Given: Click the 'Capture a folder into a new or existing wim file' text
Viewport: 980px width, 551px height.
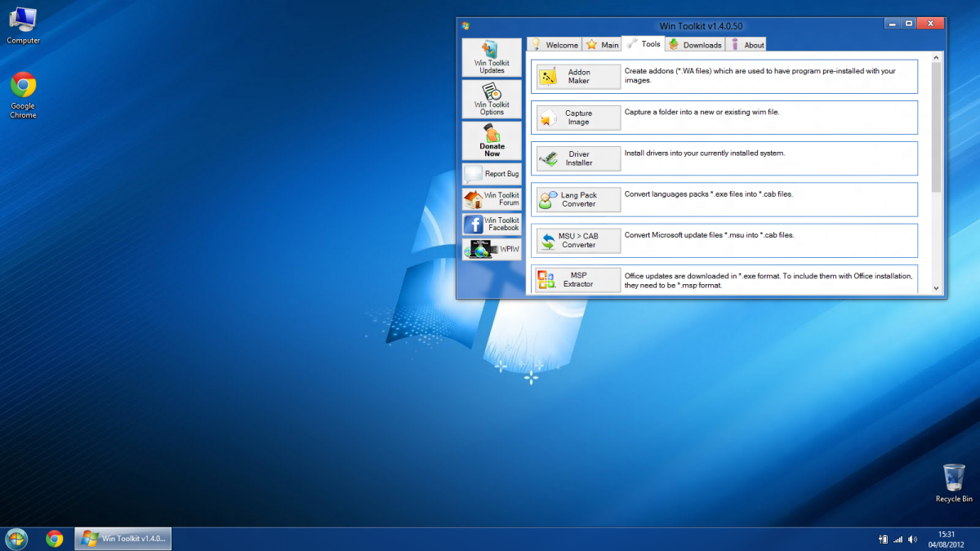Looking at the screenshot, I should [702, 112].
